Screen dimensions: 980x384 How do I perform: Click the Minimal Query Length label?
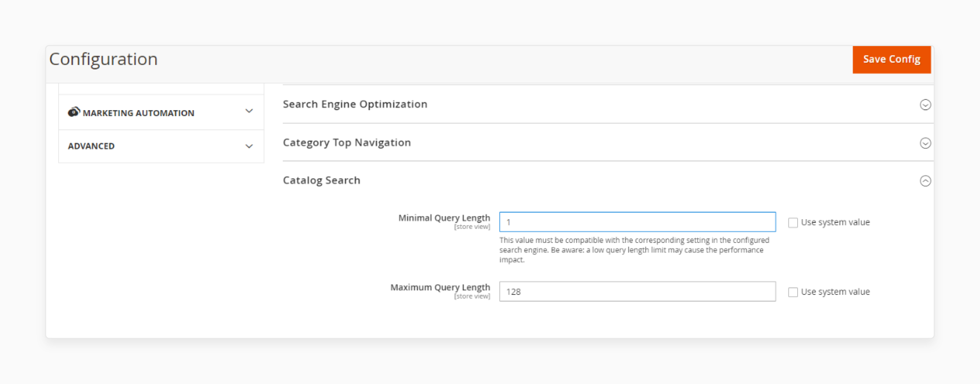pyautogui.click(x=444, y=218)
